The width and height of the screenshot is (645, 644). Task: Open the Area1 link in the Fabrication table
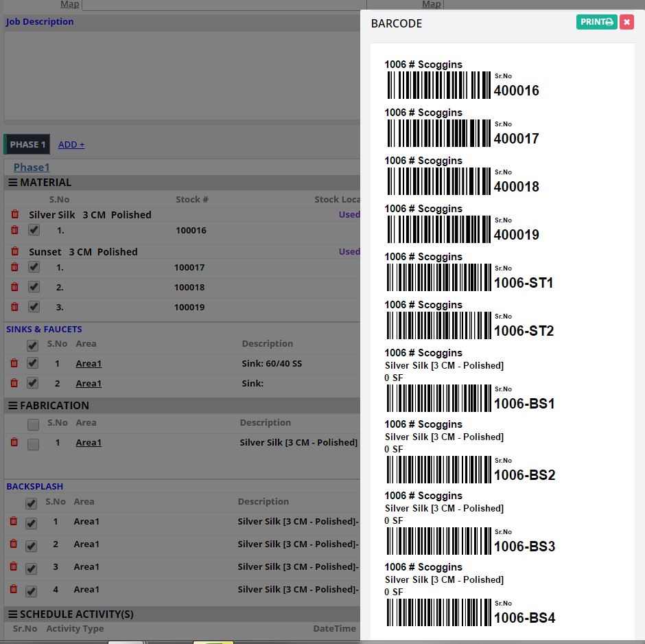coord(89,442)
